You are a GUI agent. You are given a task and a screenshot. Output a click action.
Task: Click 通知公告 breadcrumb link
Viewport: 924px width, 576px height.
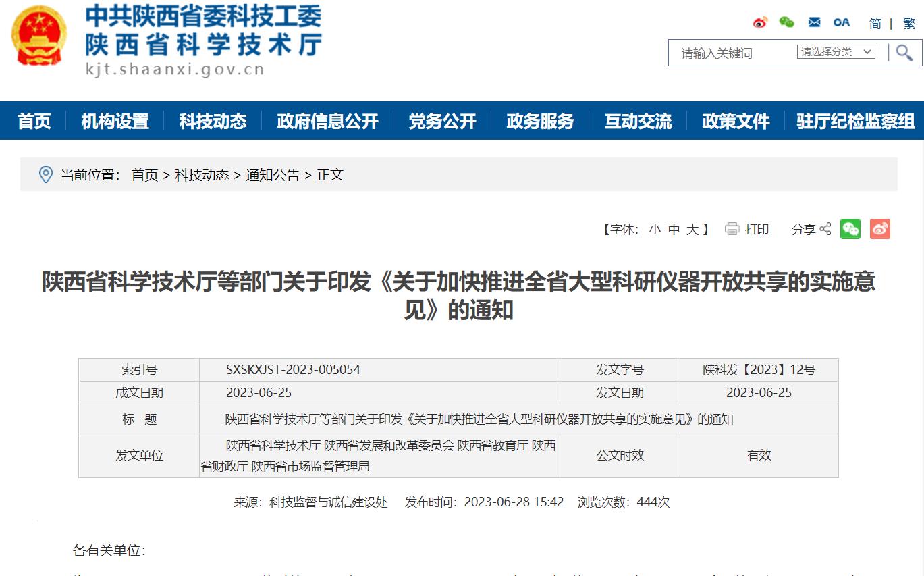pos(273,175)
